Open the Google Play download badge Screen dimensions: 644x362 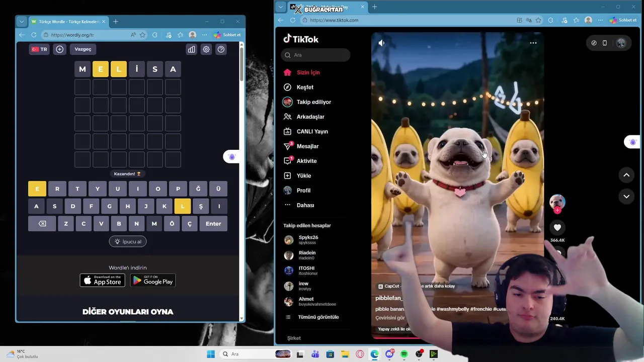(153, 281)
